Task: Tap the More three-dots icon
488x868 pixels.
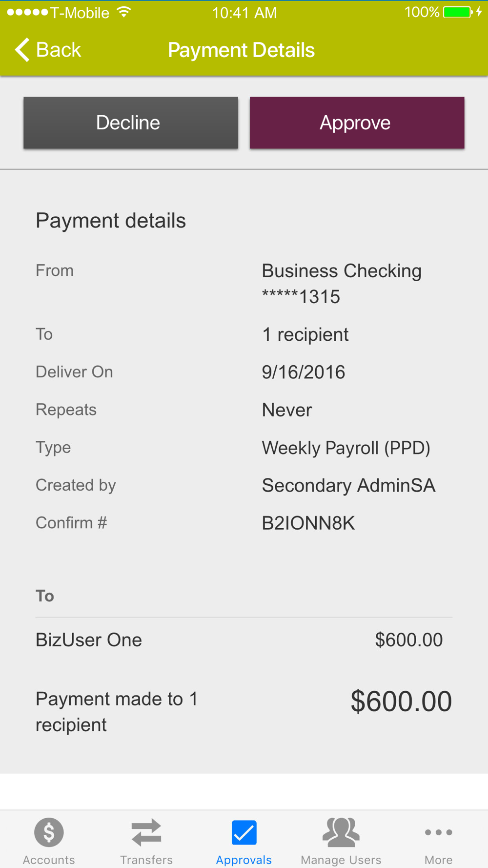Action: coord(438,832)
